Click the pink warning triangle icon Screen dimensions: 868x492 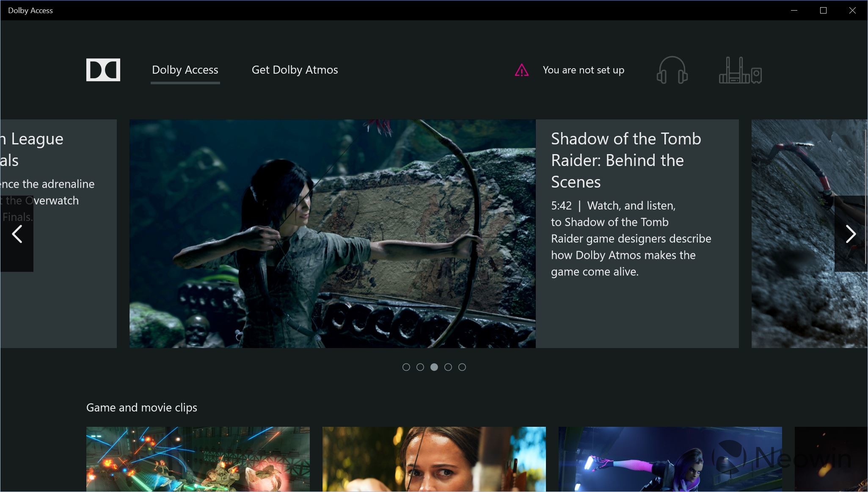pos(521,70)
